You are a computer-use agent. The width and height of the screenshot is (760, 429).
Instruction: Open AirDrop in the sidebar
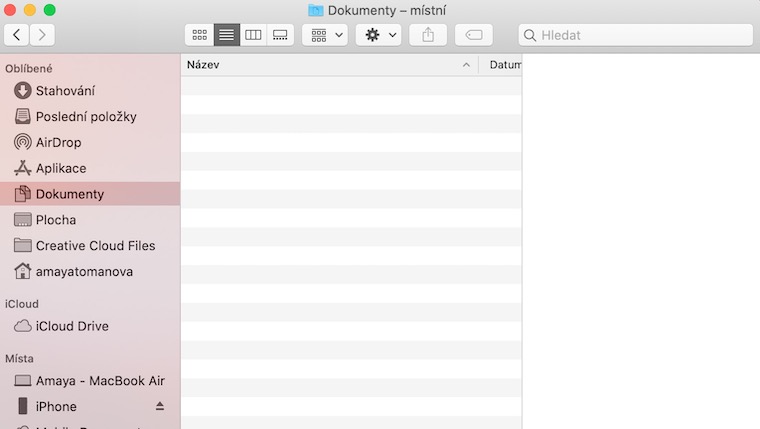90,142
